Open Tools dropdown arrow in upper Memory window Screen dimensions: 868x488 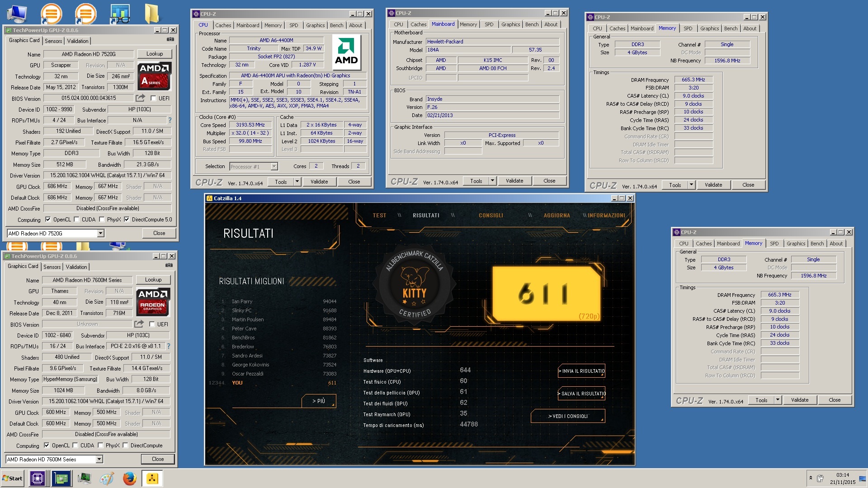(x=691, y=185)
